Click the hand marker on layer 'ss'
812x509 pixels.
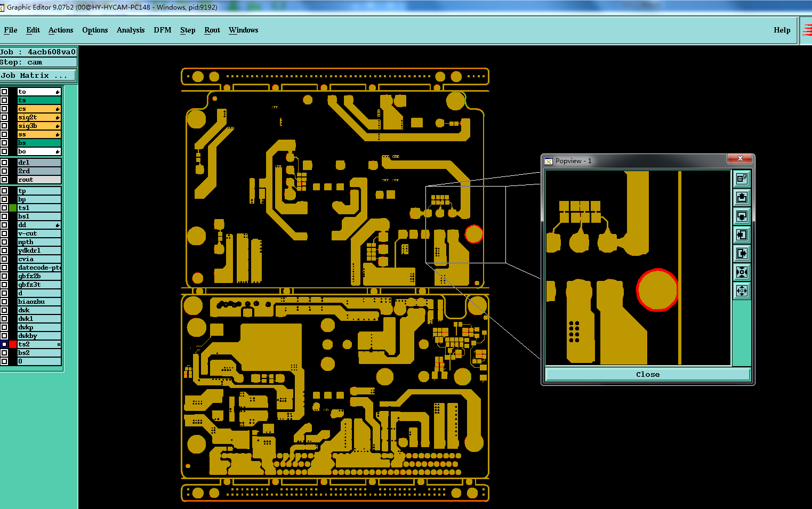point(58,135)
